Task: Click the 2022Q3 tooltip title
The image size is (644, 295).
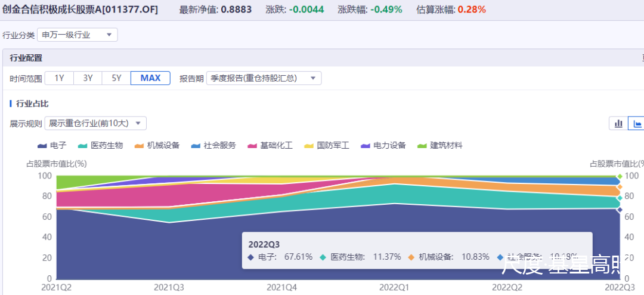Action: [264, 244]
